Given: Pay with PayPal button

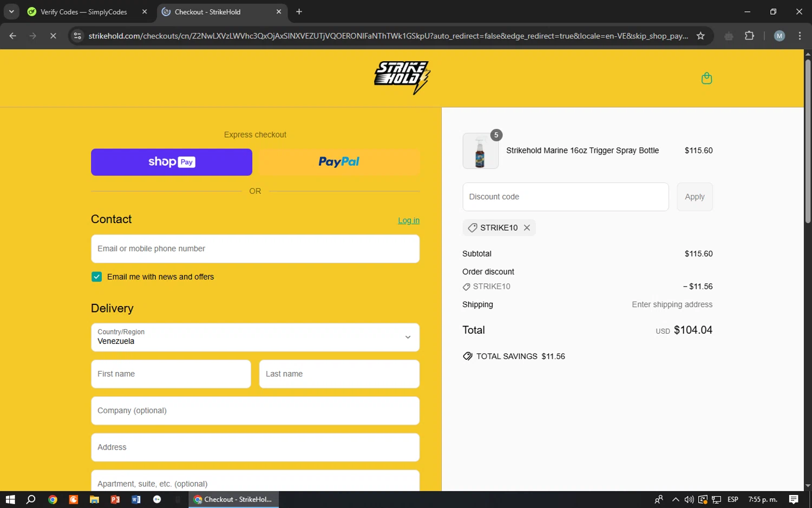Looking at the screenshot, I should pos(339,162).
